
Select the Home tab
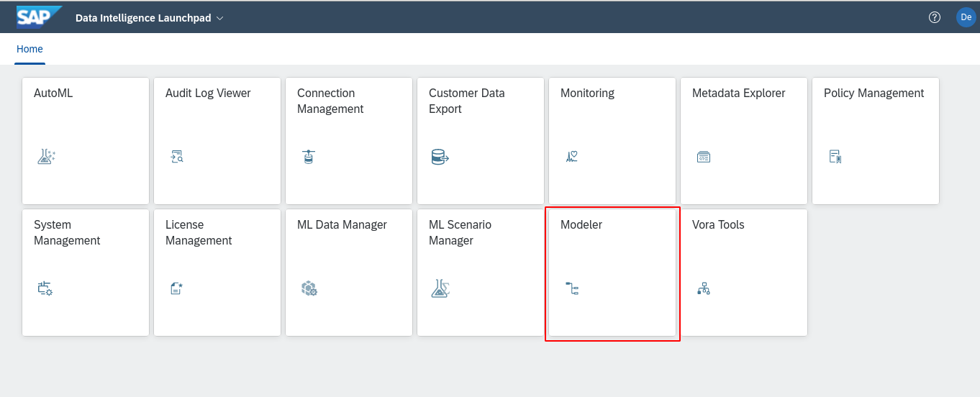click(x=30, y=49)
